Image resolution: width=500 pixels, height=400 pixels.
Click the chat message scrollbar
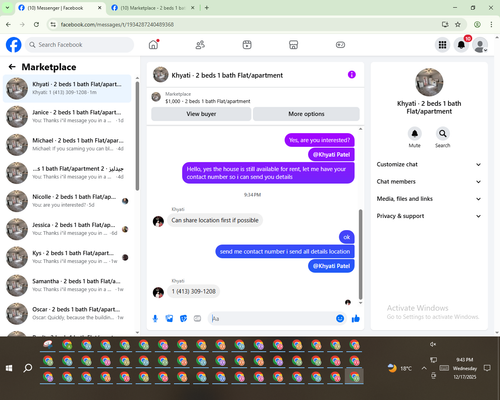click(x=360, y=254)
